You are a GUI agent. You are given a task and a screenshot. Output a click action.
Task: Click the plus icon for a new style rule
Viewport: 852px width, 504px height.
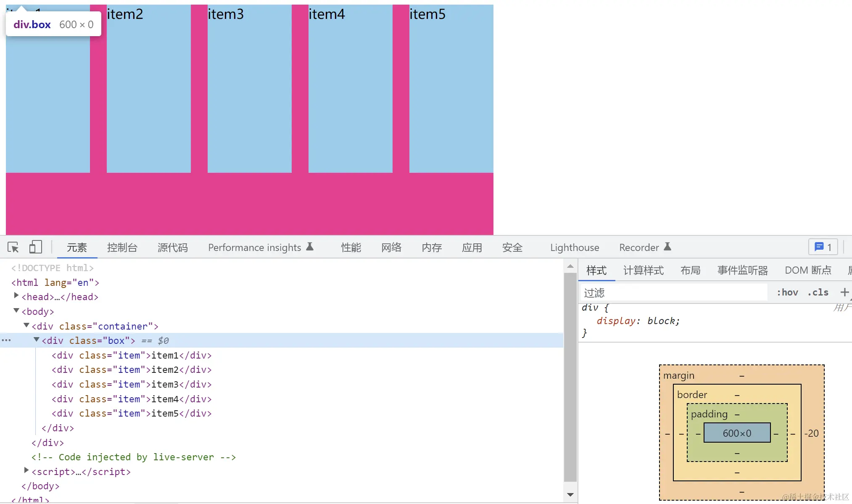(844, 292)
